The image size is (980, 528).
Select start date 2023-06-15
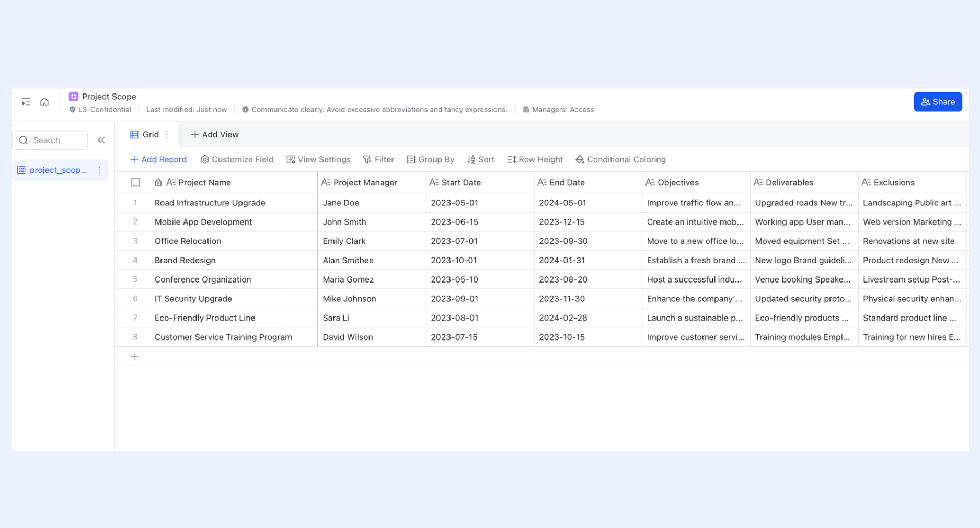point(480,222)
